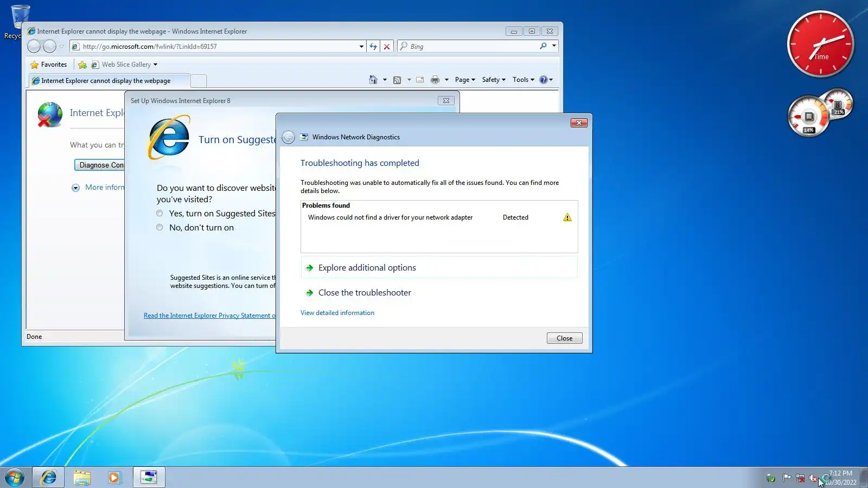Open a new tab in Internet Explorer

[199, 81]
